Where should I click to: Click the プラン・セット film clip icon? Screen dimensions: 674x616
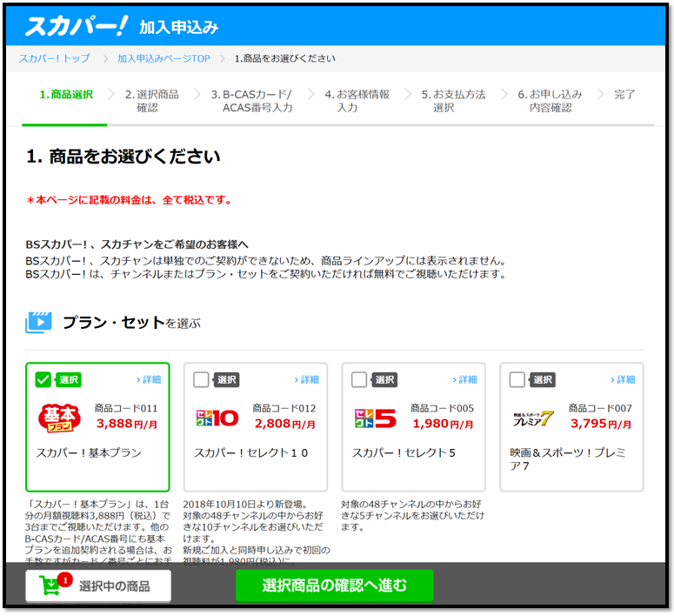[x=38, y=323]
